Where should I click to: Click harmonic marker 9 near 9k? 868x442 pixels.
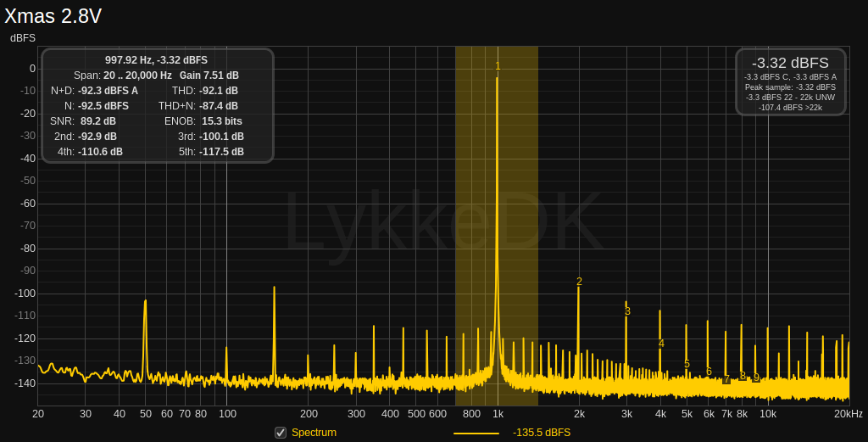pos(756,378)
